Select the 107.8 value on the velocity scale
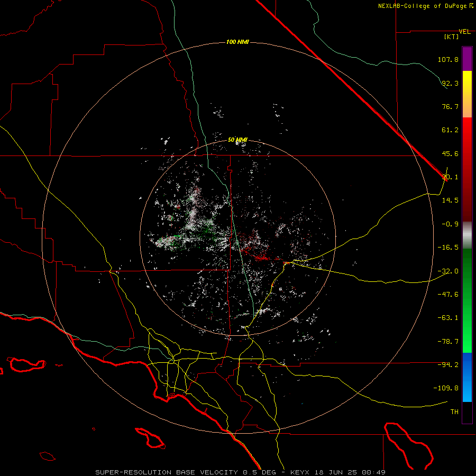Screen dimensions: 476x476 point(448,59)
